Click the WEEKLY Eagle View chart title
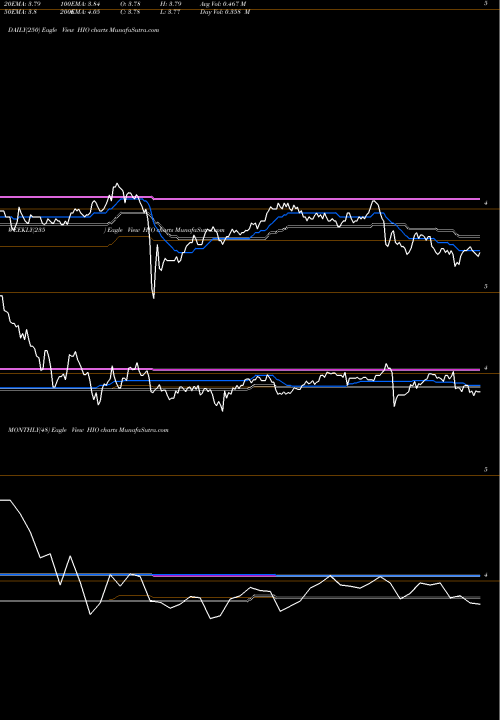Viewport: 500px width, 720px height. click(x=116, y=230)
